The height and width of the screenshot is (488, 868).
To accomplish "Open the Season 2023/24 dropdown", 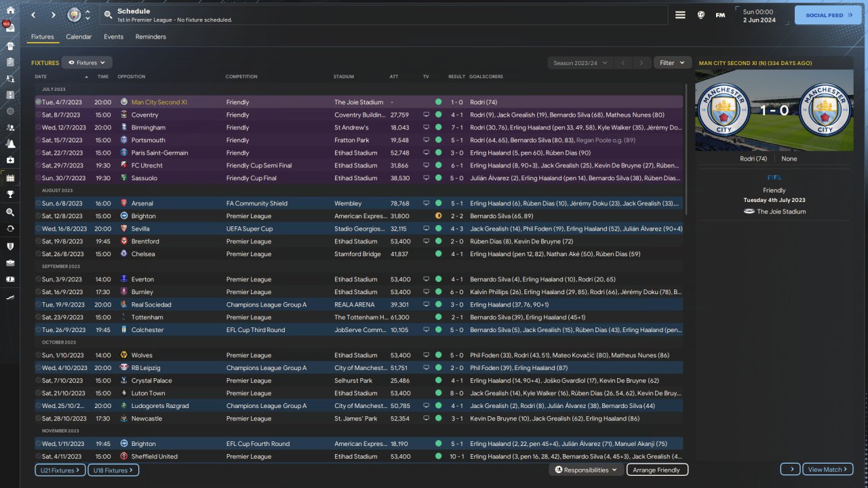I will (580, 63).
